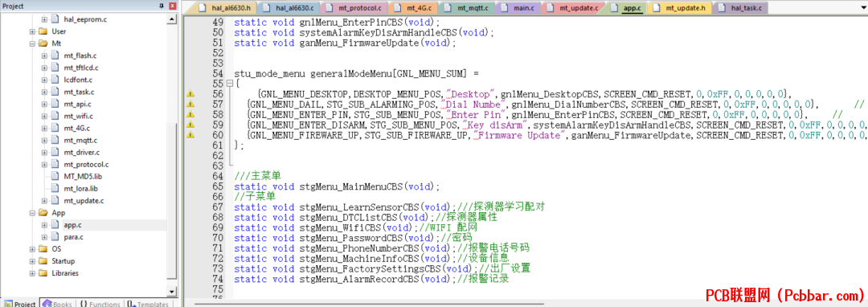Click line number 54 in the editor
Screen dimensions: 868x307
pyautogui.click(x=218, y=74)
